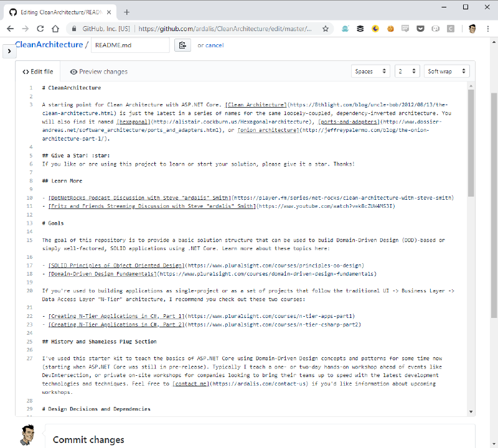Click the '# Design Decisions and Dependencies' line
The width and height of the screenshot is (498, 448).
(x=96, y=409)
